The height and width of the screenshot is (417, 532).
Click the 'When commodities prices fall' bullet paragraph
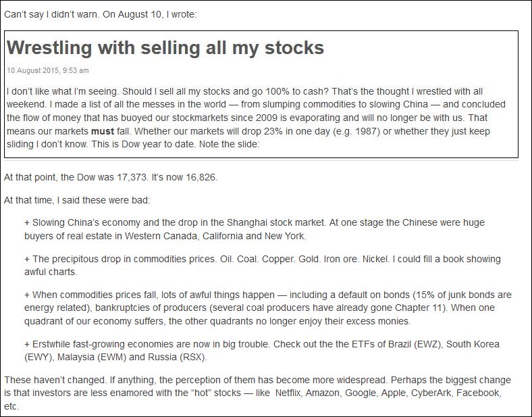pos(268,308)
